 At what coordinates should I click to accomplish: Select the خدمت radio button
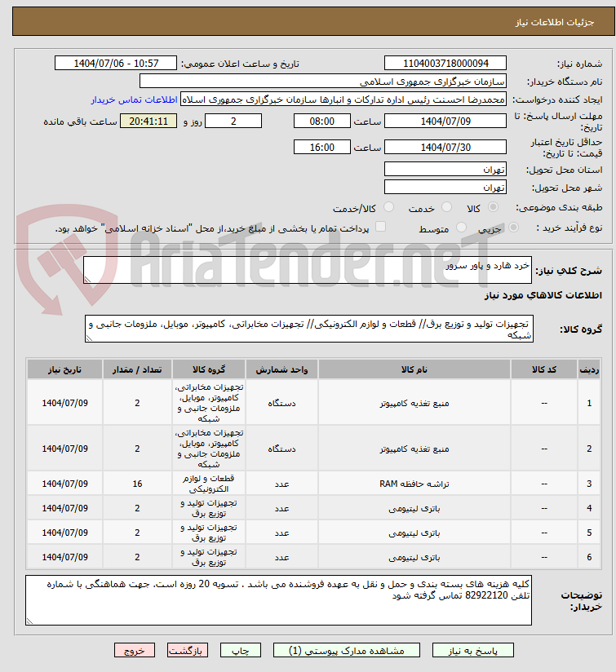click(446, 207)
